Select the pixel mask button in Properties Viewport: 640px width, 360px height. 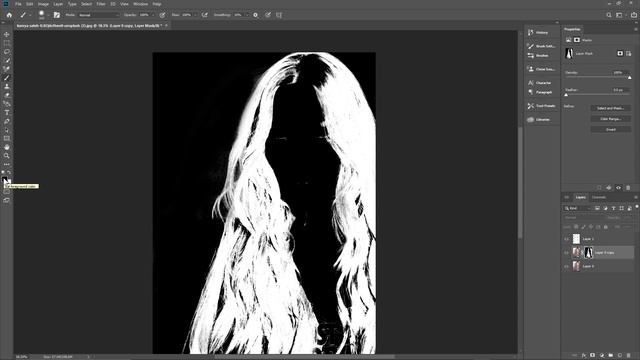(x=620, y=53)
